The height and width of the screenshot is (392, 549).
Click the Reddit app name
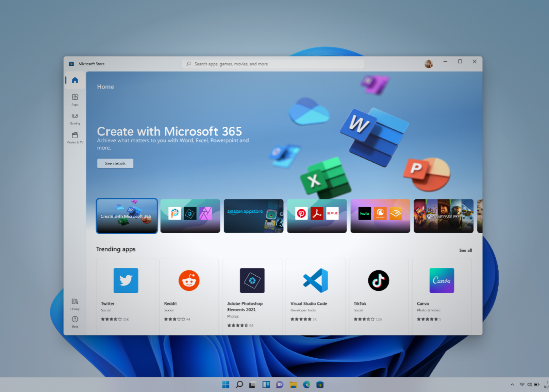tap(170, 303)
